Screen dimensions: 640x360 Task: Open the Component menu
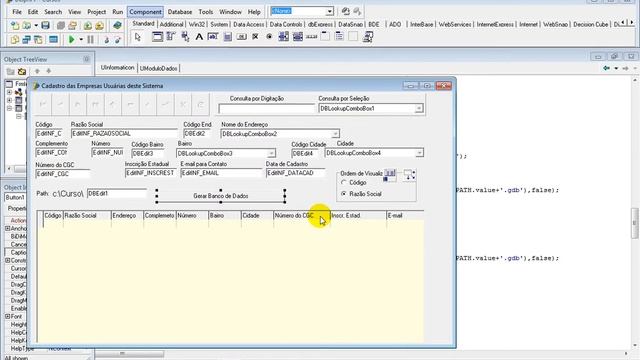pos(145,12)
